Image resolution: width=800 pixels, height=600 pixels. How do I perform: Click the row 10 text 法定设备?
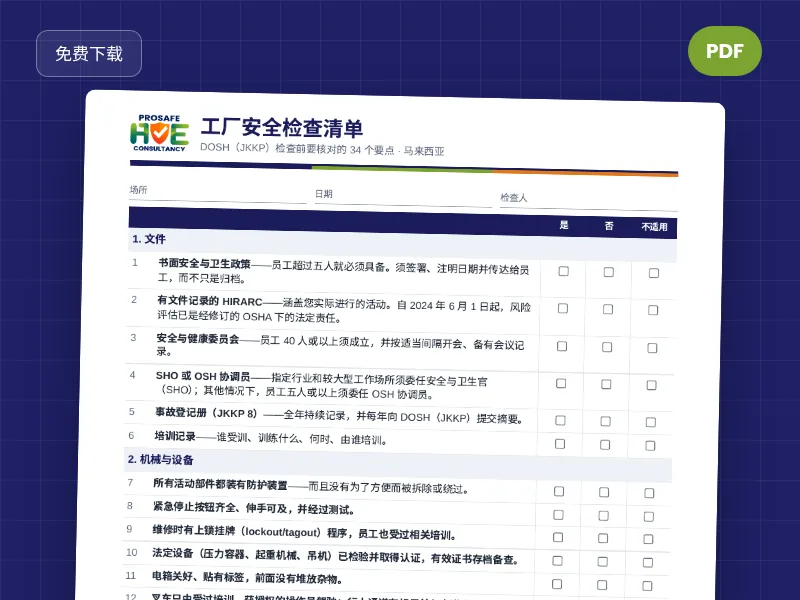tap(336, 556)
